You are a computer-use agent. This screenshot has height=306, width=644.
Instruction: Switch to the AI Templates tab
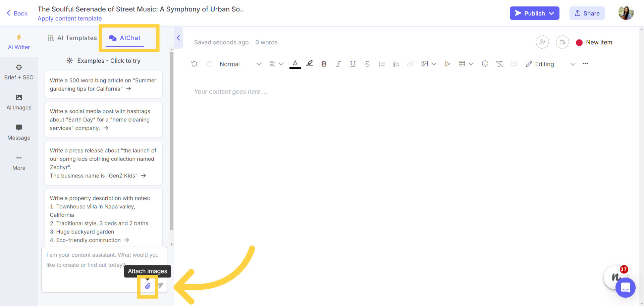point(72,38)
